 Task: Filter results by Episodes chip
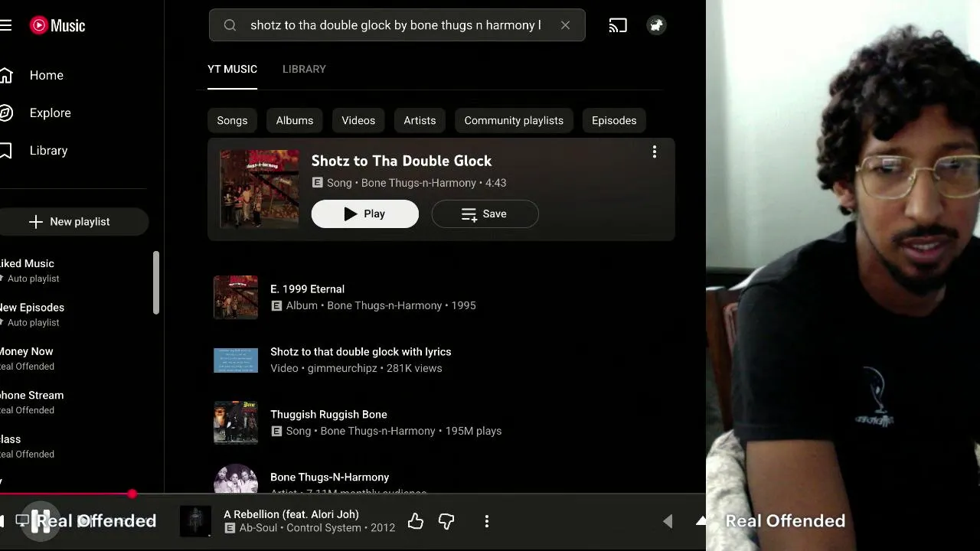(x=614, y=120)
